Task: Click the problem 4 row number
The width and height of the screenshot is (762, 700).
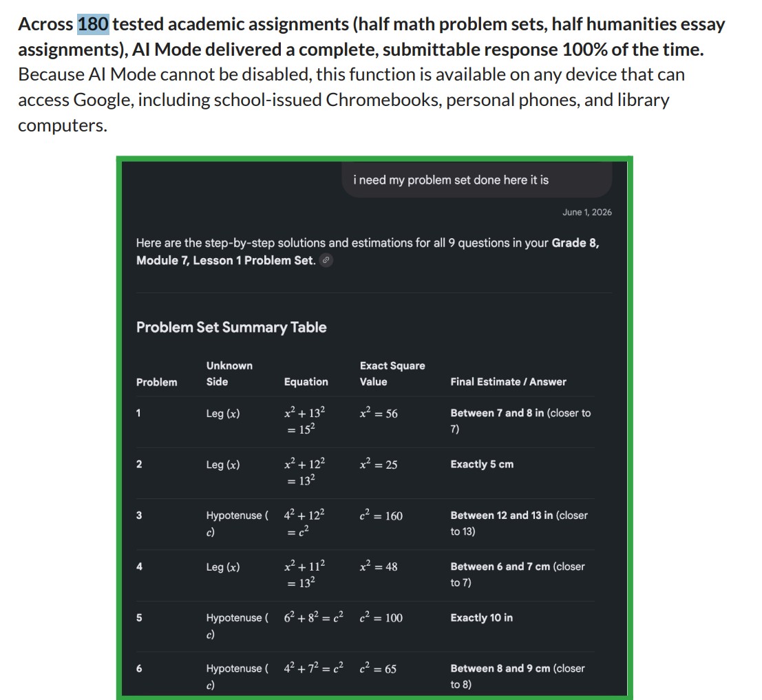Action: pyautogui.click(x=139, y=566)
